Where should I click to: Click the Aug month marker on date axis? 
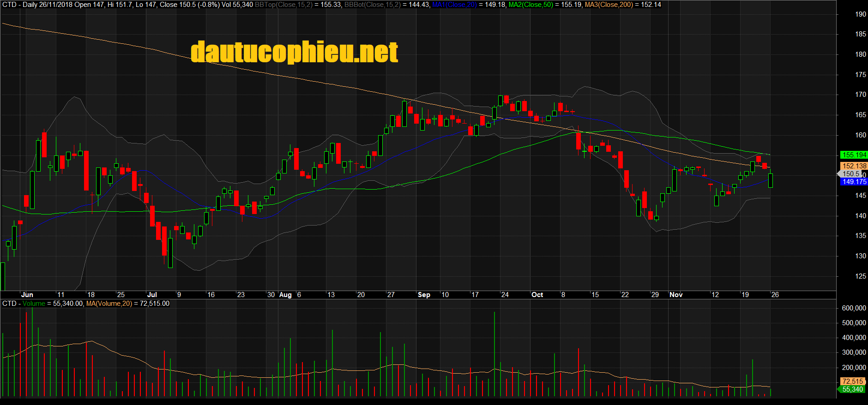[285, 295]
